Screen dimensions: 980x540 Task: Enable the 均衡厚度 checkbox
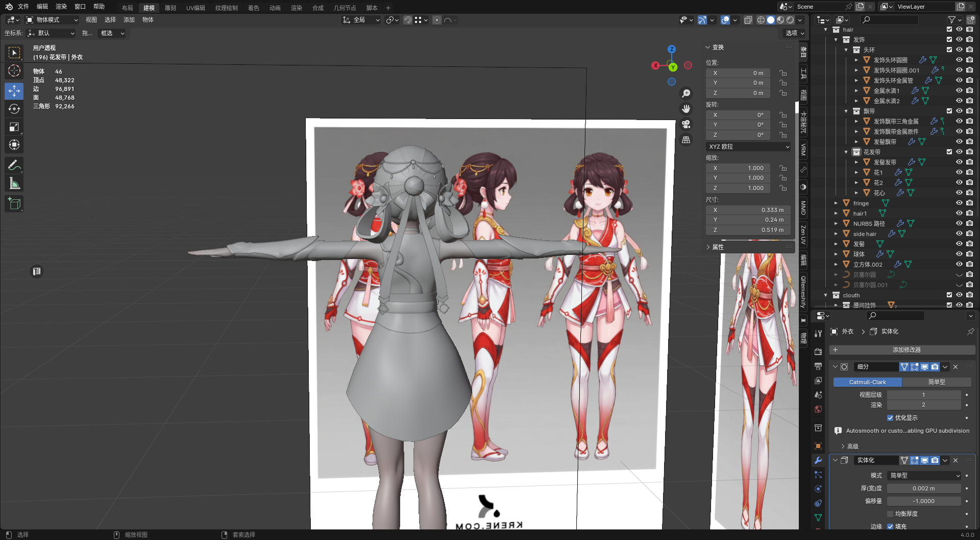click(x=890, y=514)
